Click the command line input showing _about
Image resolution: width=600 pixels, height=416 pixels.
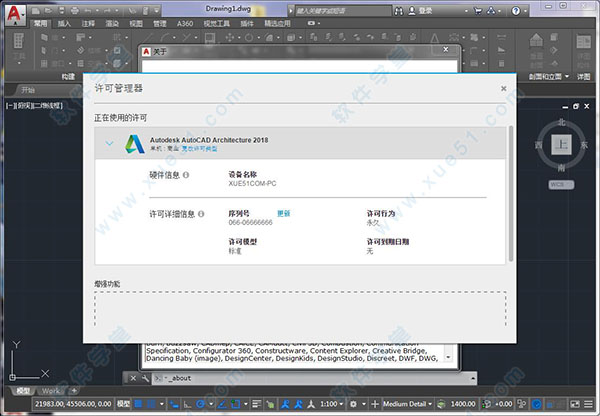pyautogui.click(x=314, y=378)
